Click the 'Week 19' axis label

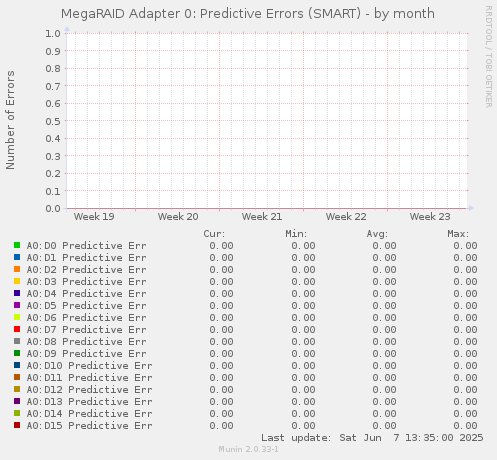94,217
